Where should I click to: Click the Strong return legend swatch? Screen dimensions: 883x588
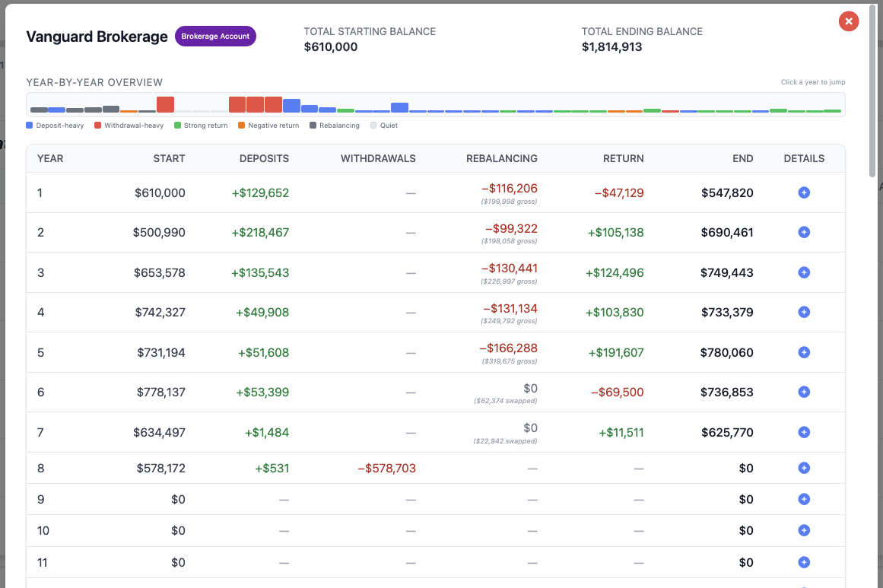click(x=177, y=126)
